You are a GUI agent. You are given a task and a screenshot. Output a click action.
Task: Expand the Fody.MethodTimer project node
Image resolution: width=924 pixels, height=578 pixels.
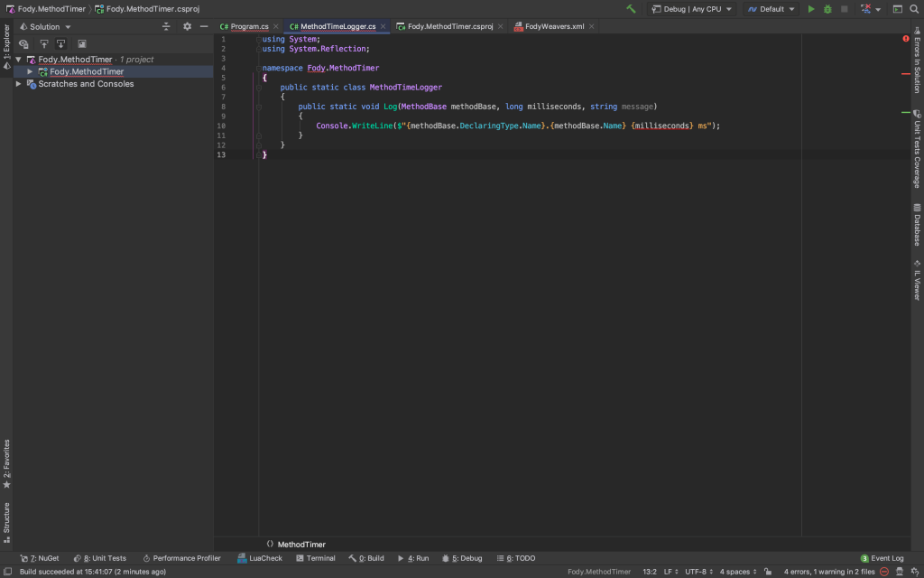click(30, 72)
